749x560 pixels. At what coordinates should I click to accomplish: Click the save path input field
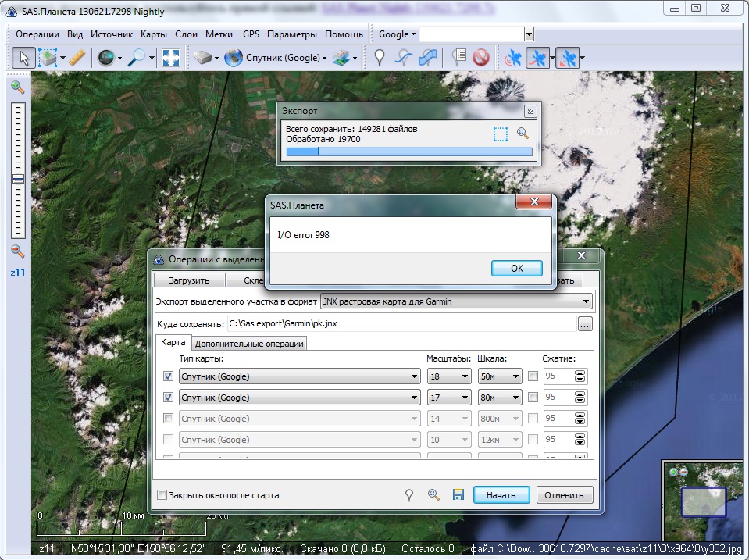pyautogui.click(x=400, y=323)
